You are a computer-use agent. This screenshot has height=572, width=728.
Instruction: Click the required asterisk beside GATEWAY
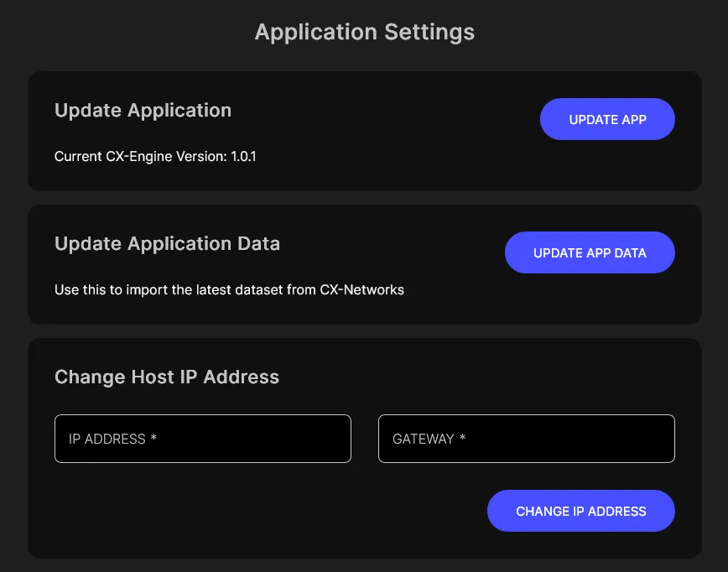(462, 439)
